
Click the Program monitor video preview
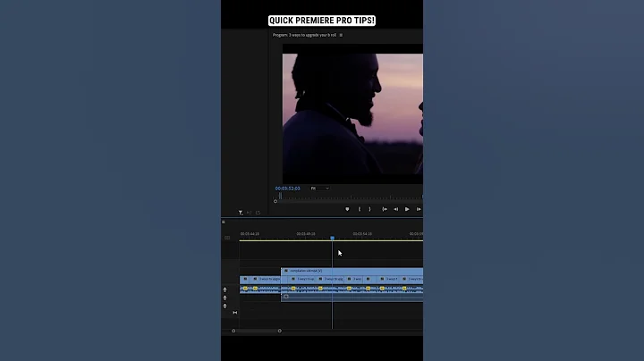pos(352,114)
